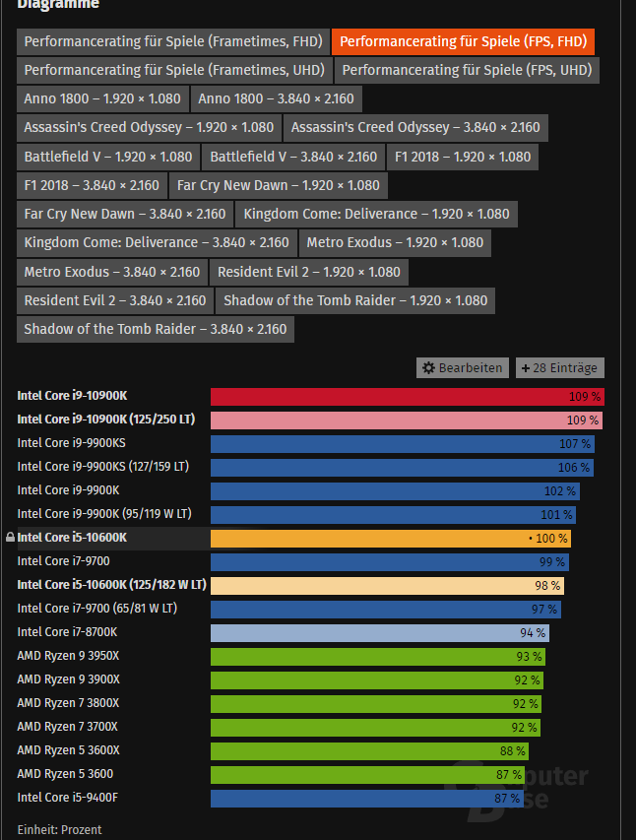Choose Far Cry New Dawn – 3.840 × 2.160
Image resolution: width=636 pixels, height=840 pixels.
coord(125,215)
